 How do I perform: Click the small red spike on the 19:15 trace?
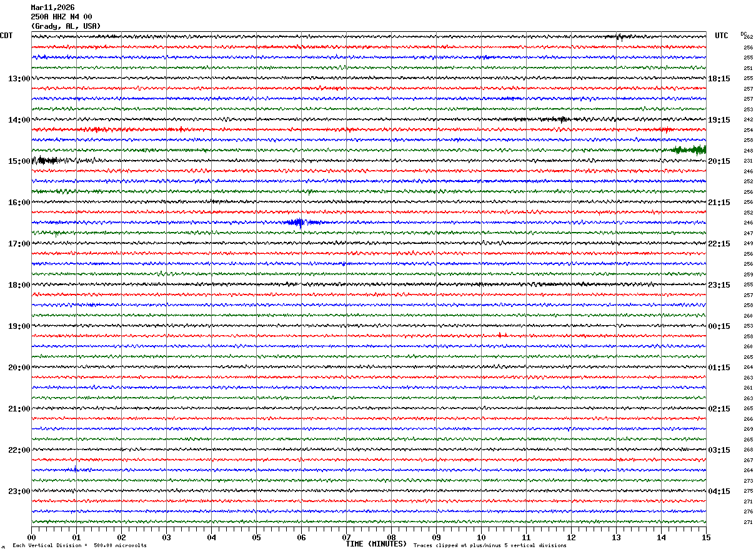pyautogui.click(x=500, y=335)
